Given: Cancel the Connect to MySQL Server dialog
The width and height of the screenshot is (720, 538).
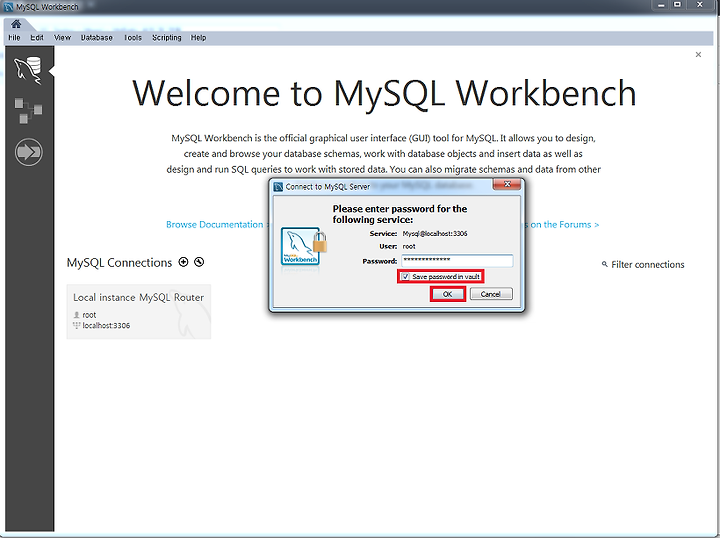Looking at the screenshot, I should coord(491,294).
